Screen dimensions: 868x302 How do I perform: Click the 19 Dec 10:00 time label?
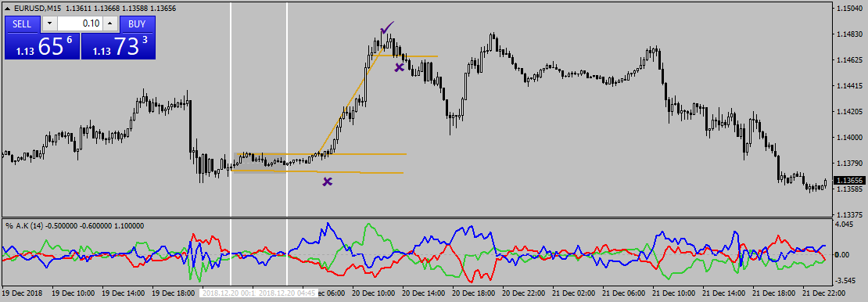click(74, 293)
